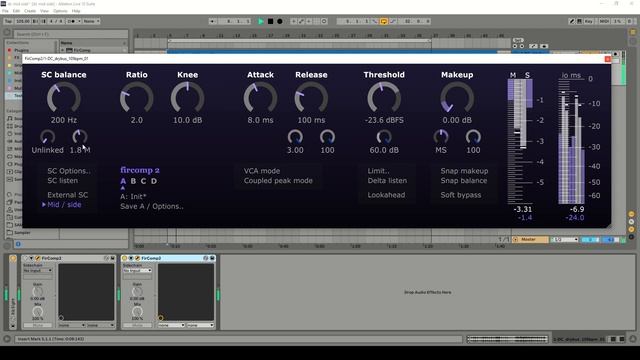Toggle Coupled peak mode option
Viewport: 640px width, 360px height.
(x=278, y=180)
